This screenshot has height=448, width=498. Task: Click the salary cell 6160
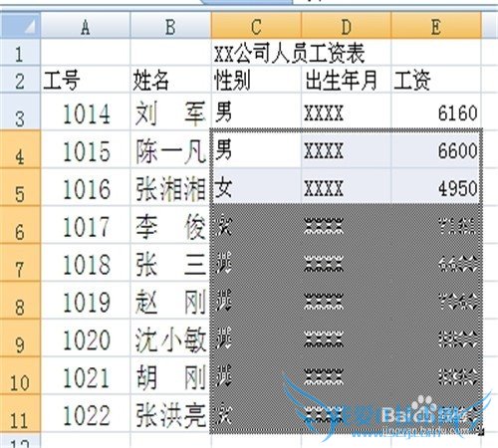tap(436, 112)
